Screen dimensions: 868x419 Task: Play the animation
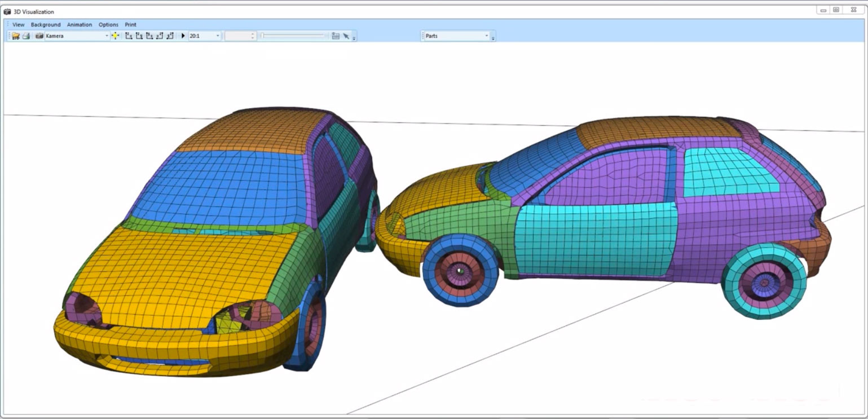(x=183, y=36)
